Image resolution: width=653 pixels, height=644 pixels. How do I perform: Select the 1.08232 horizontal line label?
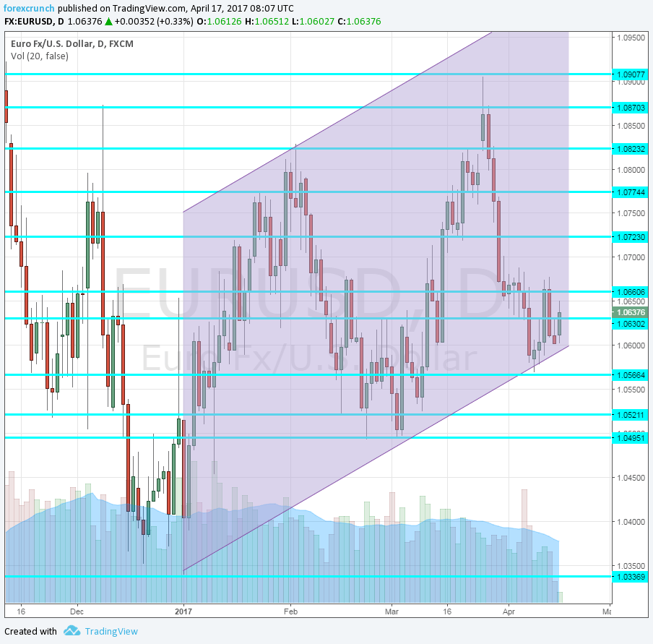click(630, 148)
